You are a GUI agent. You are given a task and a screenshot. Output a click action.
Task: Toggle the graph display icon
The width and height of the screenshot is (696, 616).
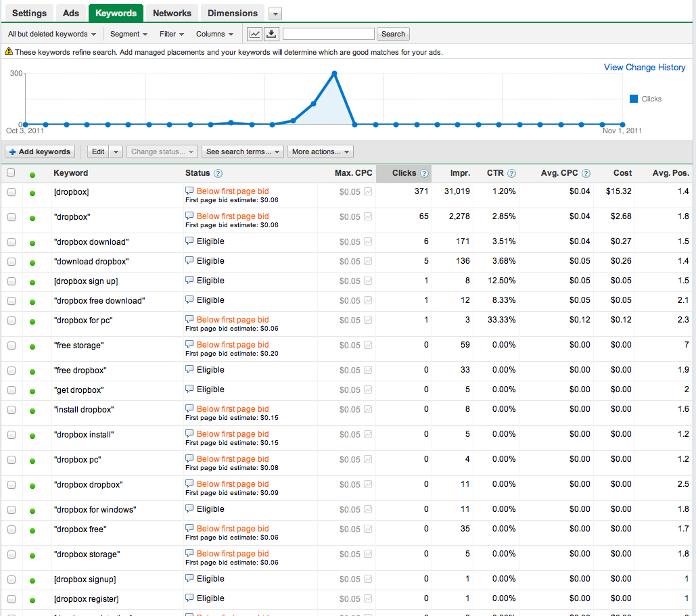(x=255, y=34)
